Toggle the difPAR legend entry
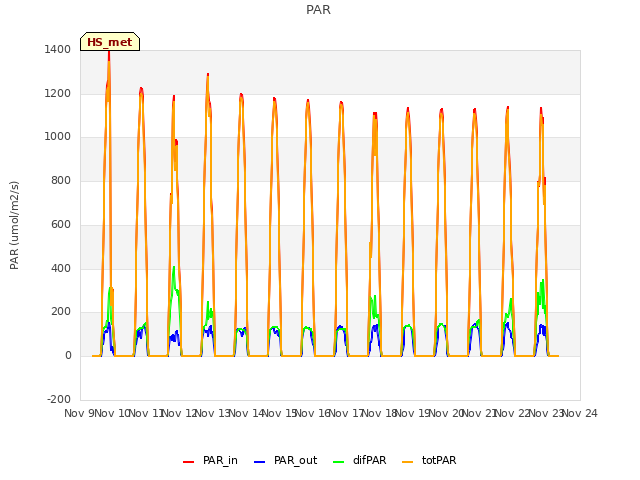This screenshot has height=480, width=640. 360,460
